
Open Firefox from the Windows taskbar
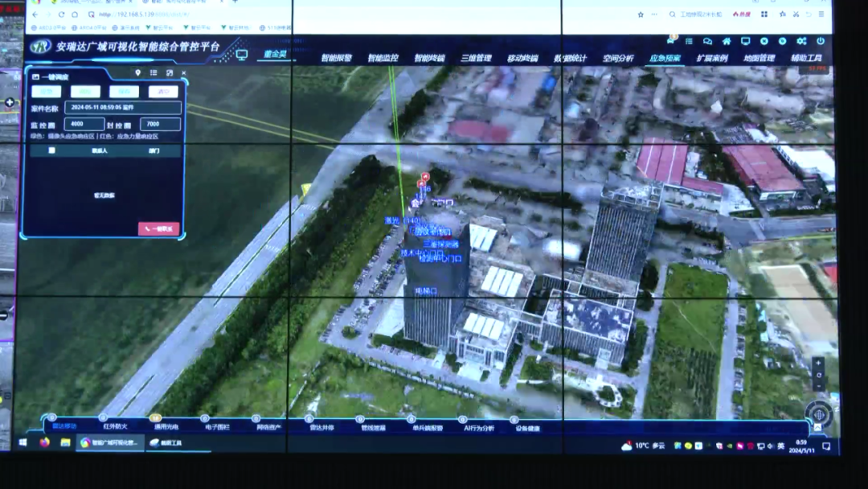coord(44,443)
